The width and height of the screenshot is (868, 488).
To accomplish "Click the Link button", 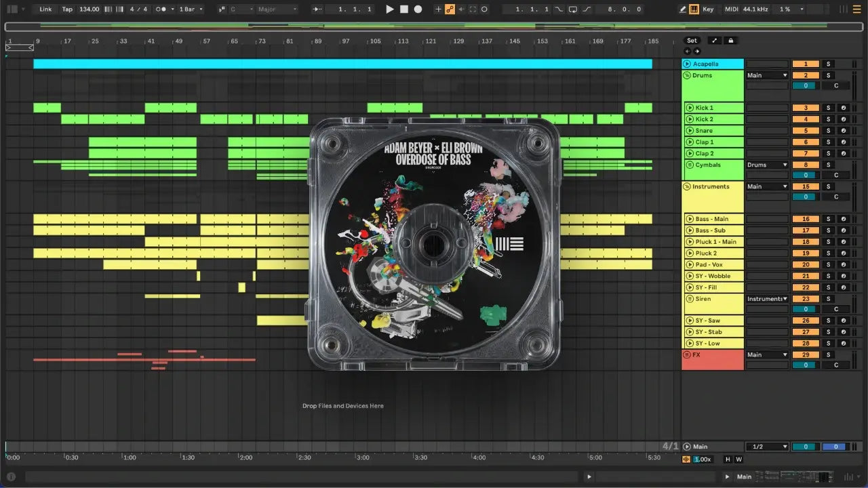I will click(x=45, y=9).
